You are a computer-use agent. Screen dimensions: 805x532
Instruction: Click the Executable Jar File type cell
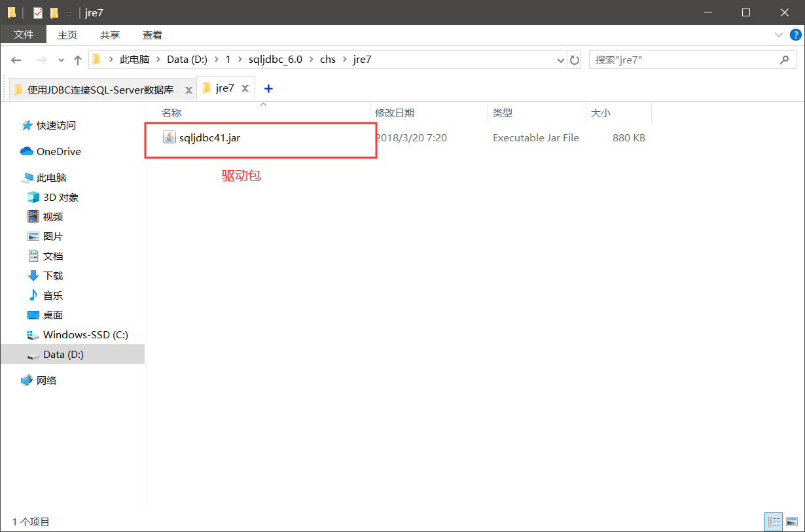click(536, 138)
